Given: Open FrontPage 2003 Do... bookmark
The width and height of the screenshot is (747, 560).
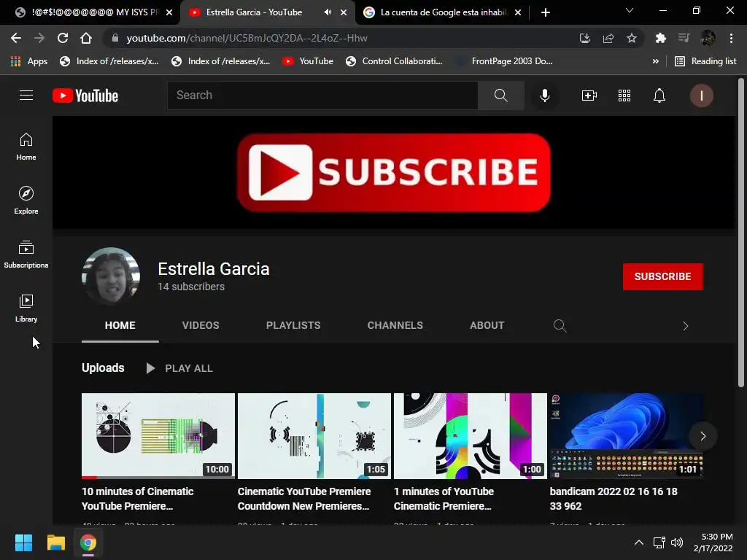Looking at the screenshot, I should click(x=505, y=61).
